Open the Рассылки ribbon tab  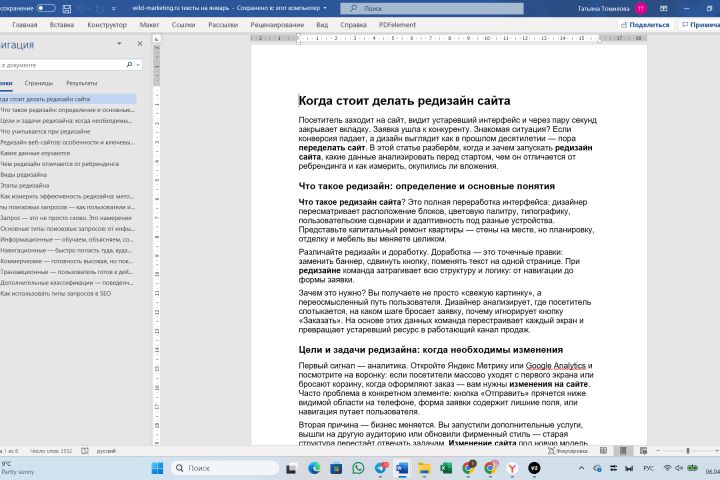coord(223,25)
